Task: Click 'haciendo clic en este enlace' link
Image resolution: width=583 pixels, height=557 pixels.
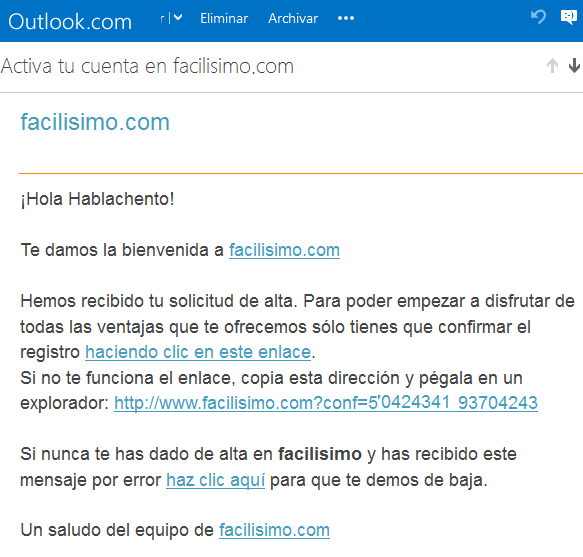Action: (198, 352)
